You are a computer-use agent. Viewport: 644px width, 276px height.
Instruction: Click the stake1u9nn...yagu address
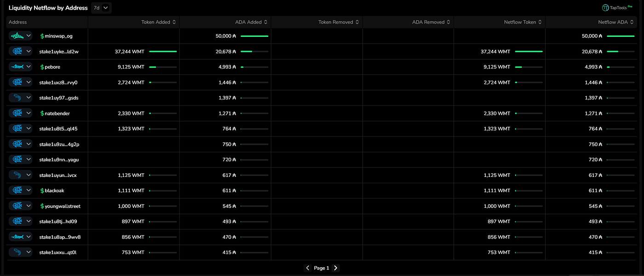59,159
